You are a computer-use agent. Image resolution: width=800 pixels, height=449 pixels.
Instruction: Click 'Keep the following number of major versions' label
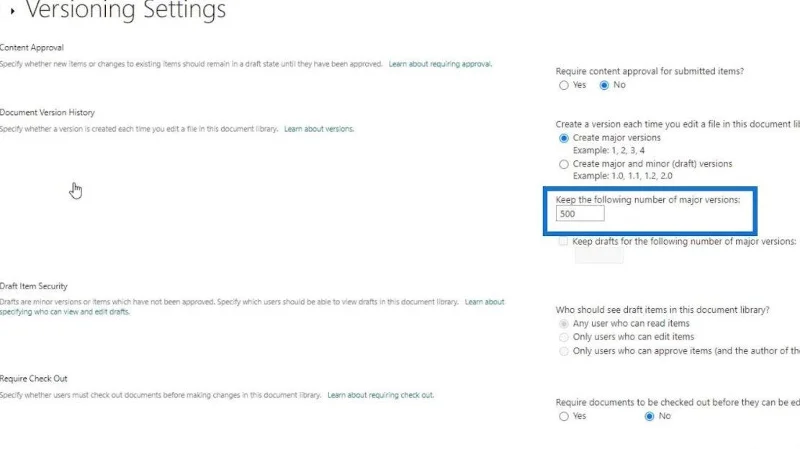coord(648,200)
